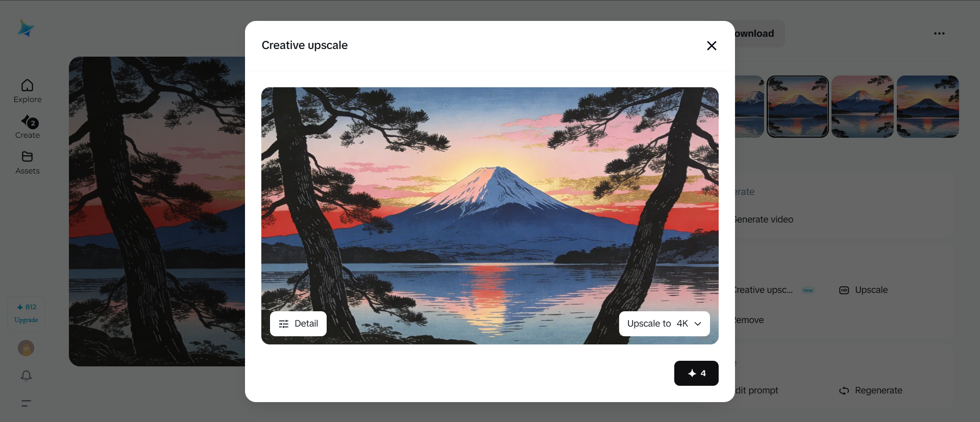Screen dimensions: 980x422
Task: Close the Creative upscale dialog
Action: pos(712,45)
